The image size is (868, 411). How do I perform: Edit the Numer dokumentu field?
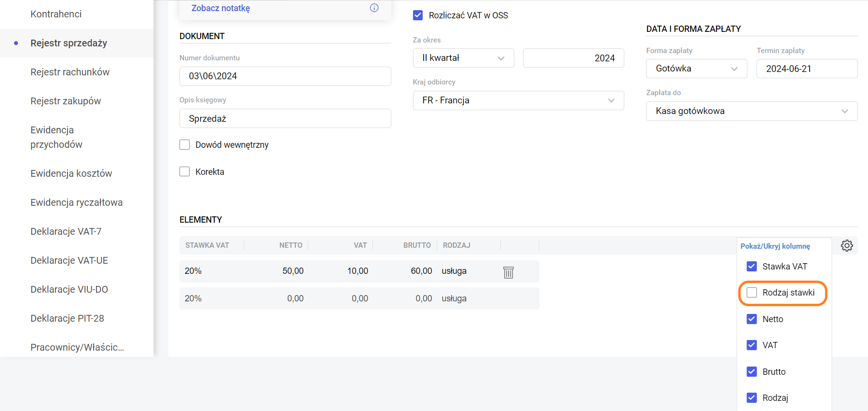285,76
